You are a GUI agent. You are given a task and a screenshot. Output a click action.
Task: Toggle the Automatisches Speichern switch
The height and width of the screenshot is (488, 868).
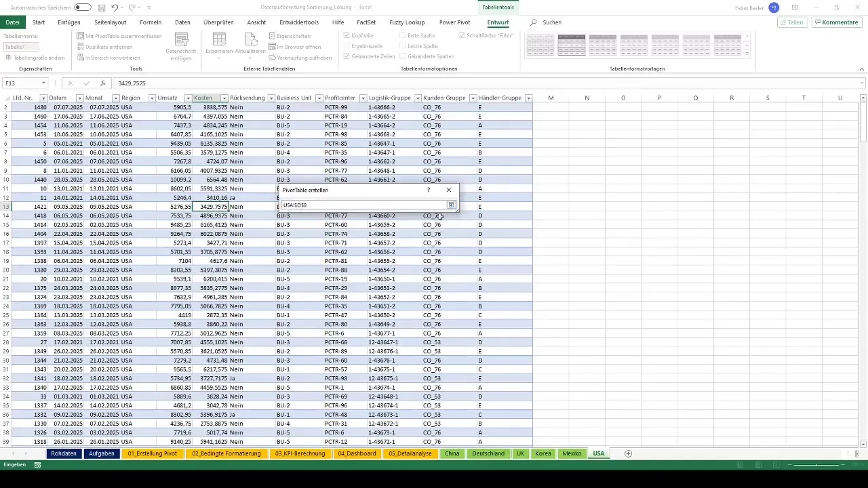[83, 7]
